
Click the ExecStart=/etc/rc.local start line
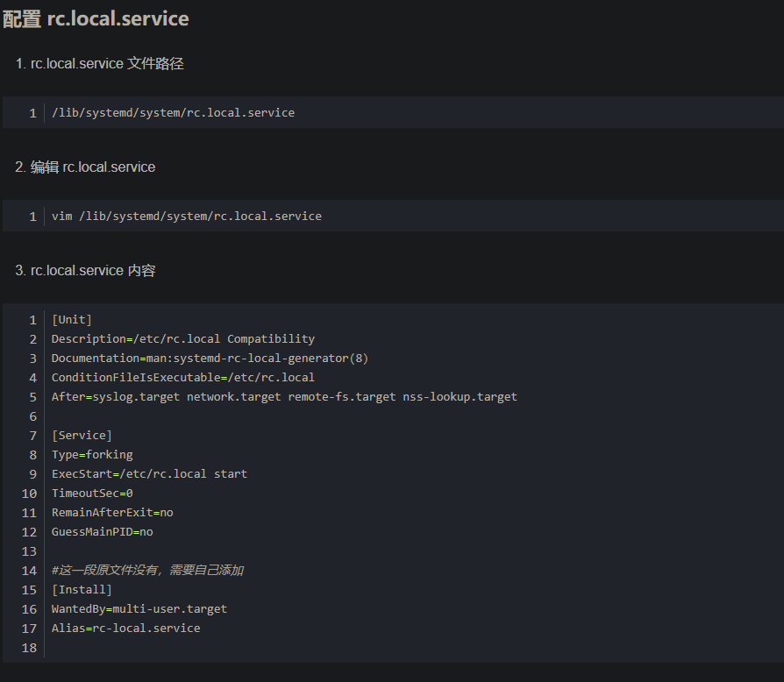pos(149,474)
